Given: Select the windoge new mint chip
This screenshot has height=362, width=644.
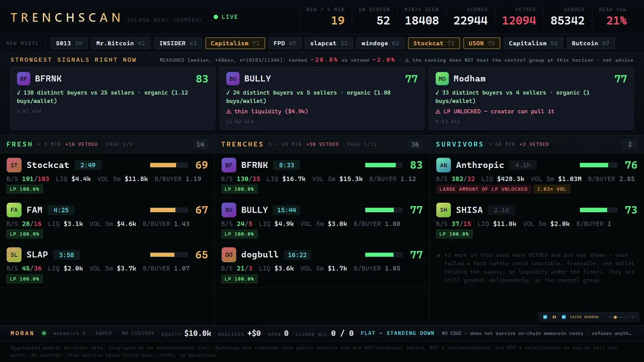Looking at the screenshot, I should point(380,43).
